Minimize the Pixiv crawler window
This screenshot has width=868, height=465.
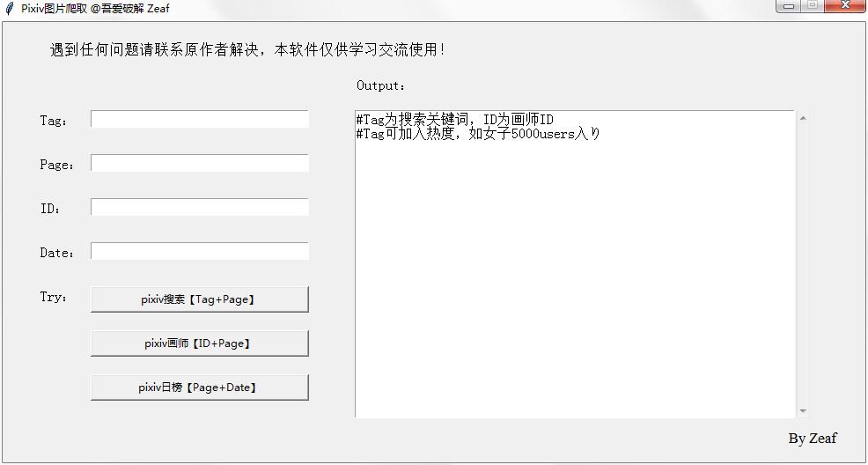pyautogui.click(x=790, y=6)
